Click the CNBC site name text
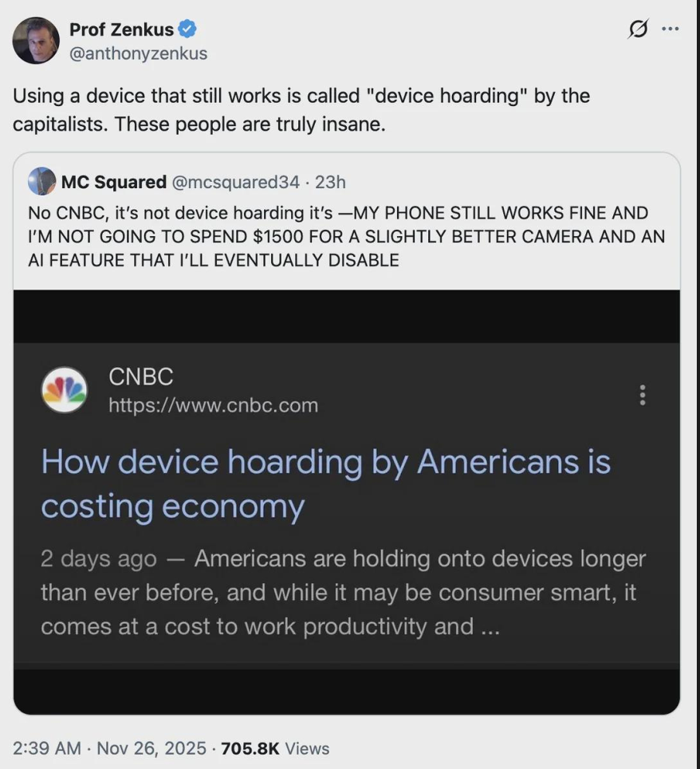The height and width of the screenshot is (769, 700). [141, 377]
